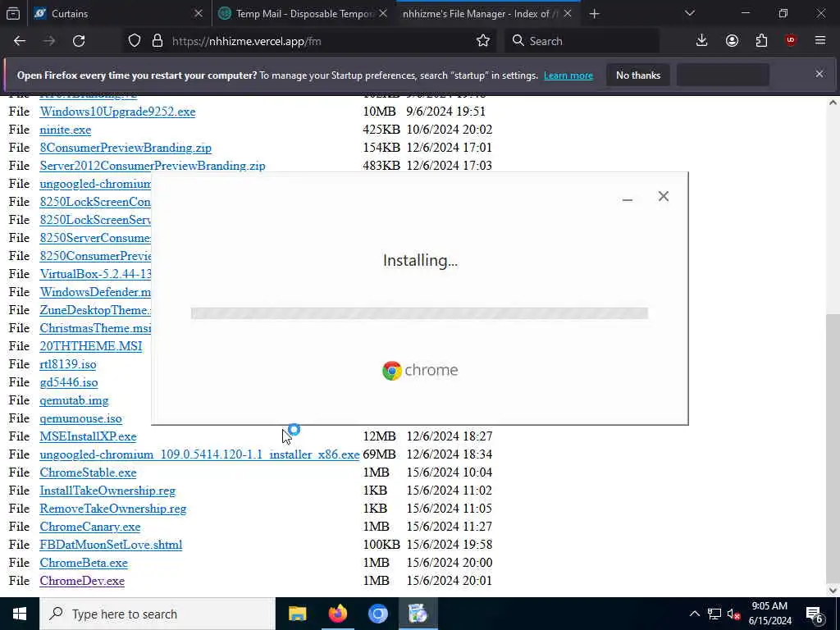Close the Chrome installer dialog

[663, 197]
